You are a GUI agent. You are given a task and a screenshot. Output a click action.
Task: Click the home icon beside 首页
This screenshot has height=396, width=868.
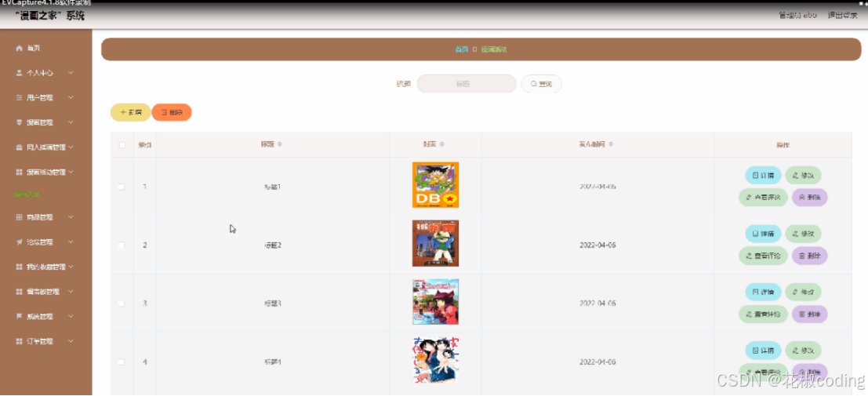[x=20, y=49]
